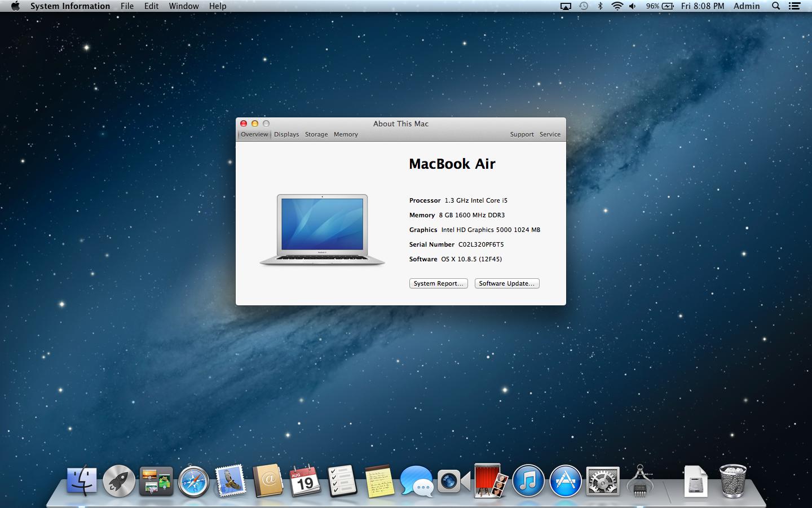This screenshot has width=812, height=508.
Task: Open Safari compass icon in dock
Action: point(193,481)
